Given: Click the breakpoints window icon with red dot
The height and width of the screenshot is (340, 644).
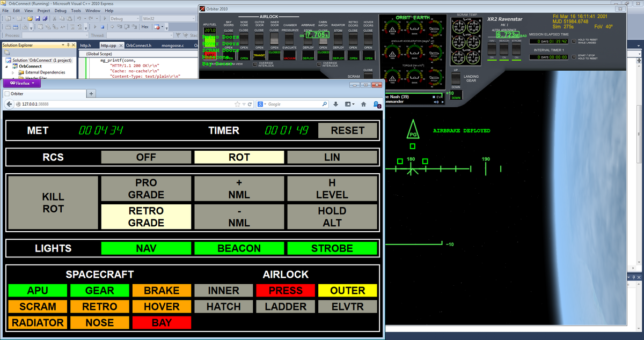Looking at the screenshot, I should [156, 27].
